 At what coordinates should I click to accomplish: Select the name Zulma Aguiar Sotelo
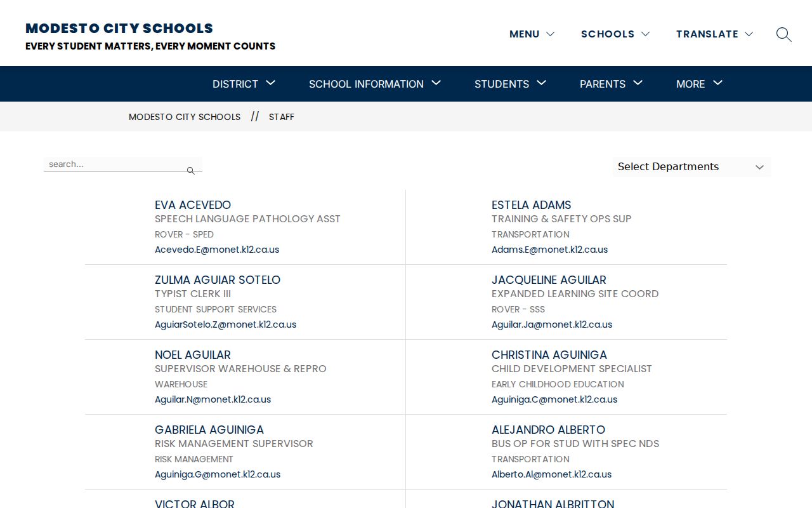[218, 280]
